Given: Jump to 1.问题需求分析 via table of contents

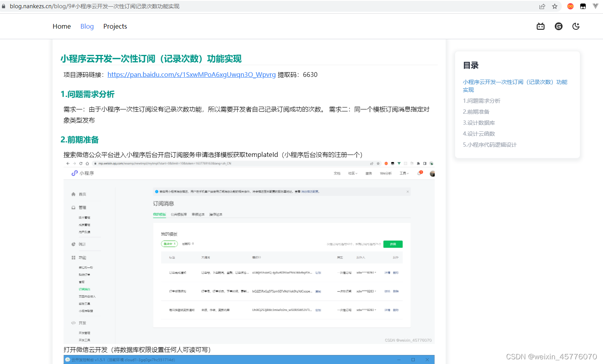Looking at the screenshot, I should coord(482,100).
